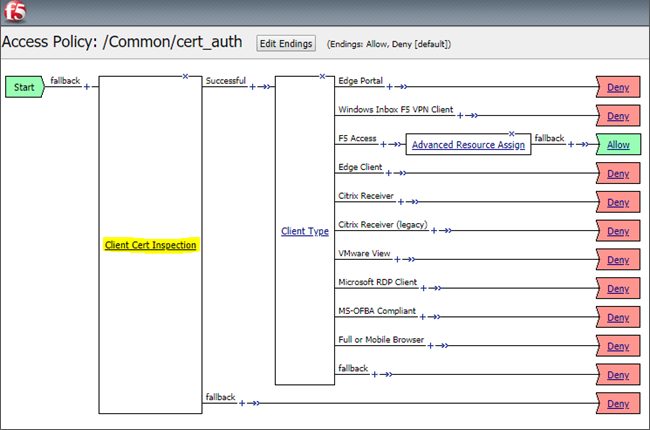Add item on Full or Mobile Browser branch

pyautogui.click(x=430, y=345)
